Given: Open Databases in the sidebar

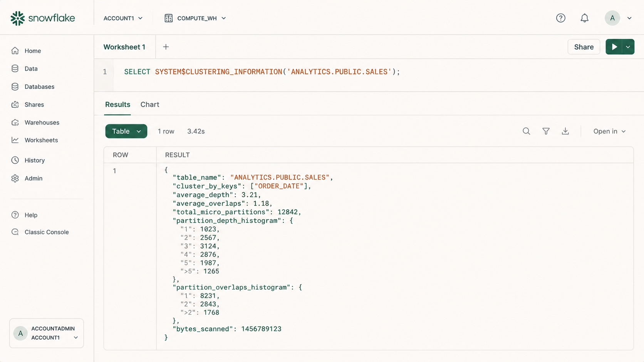Looking at the screenshot, I should 39,87.
